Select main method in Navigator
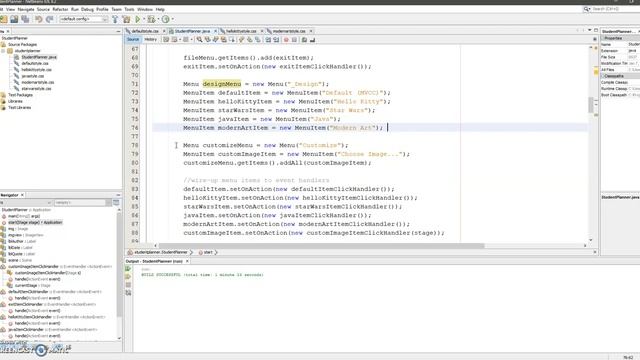 24,216
